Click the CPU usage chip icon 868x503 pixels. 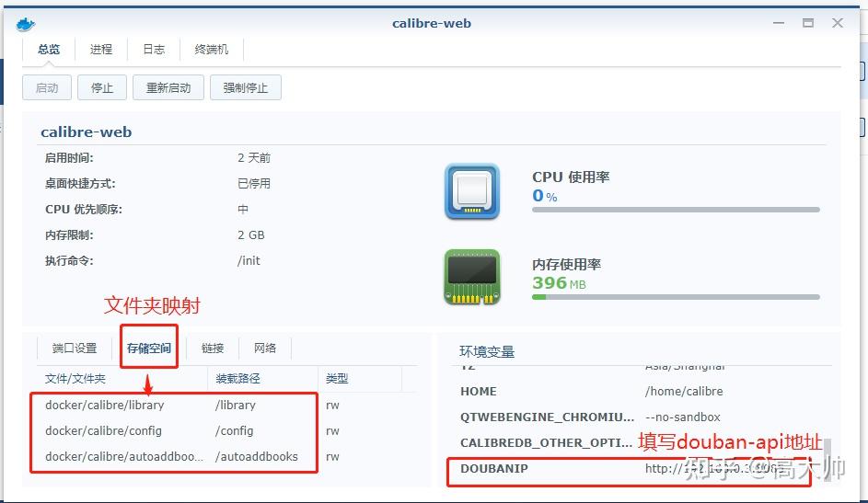tap(472, 191)
